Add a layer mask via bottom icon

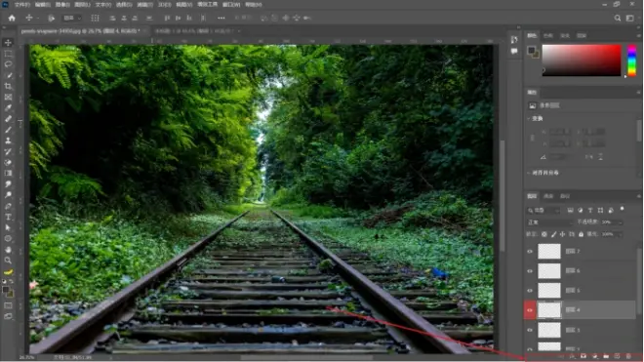[584, 356]
